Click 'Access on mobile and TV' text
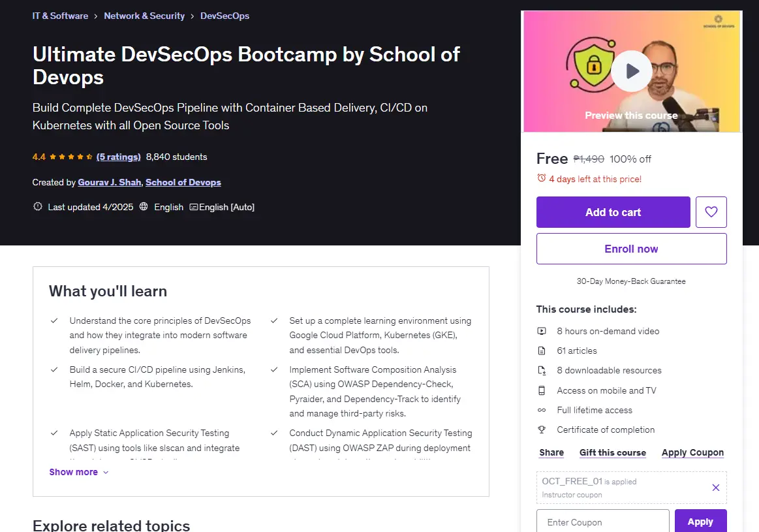This screenshot has width=759, height=532. (606, 390)
